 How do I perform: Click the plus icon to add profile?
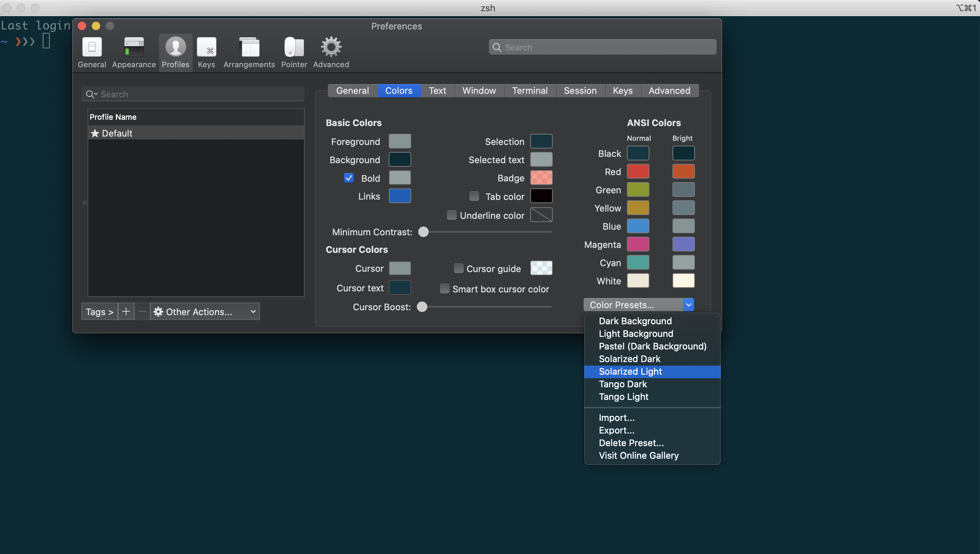pos(126,312)
